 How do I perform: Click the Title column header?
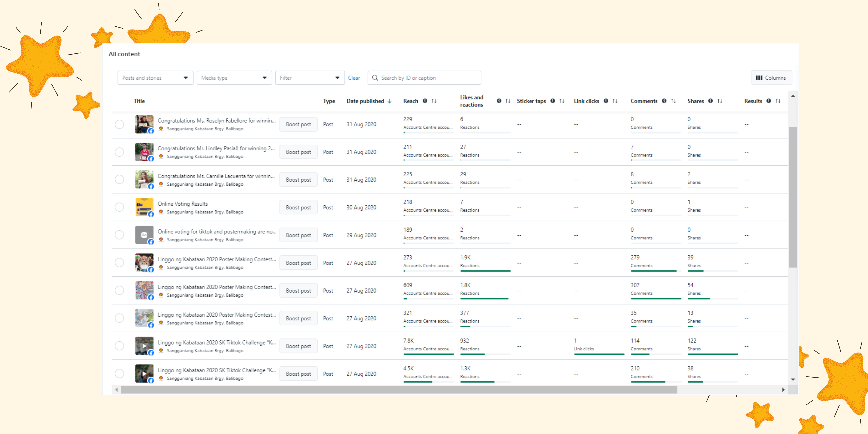139,101
